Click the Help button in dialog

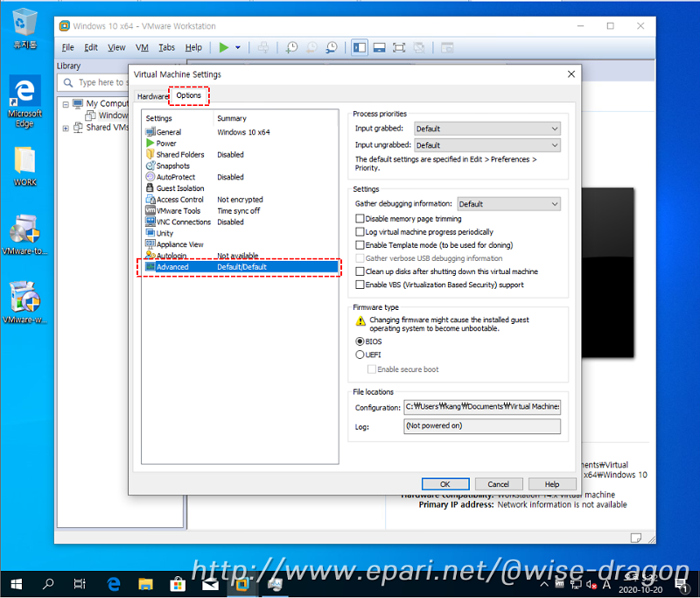pyautogui.click(x=552, y=484)
